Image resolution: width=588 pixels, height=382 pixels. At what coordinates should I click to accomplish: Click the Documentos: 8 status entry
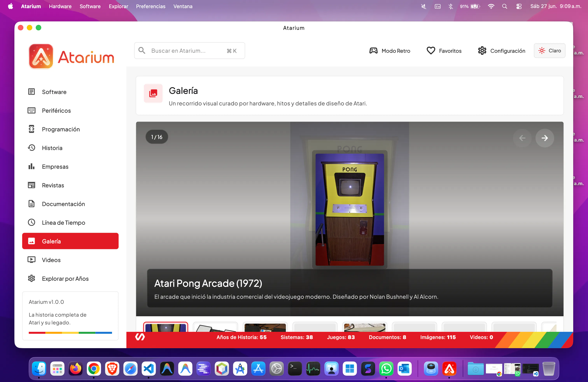pos(387,337)
